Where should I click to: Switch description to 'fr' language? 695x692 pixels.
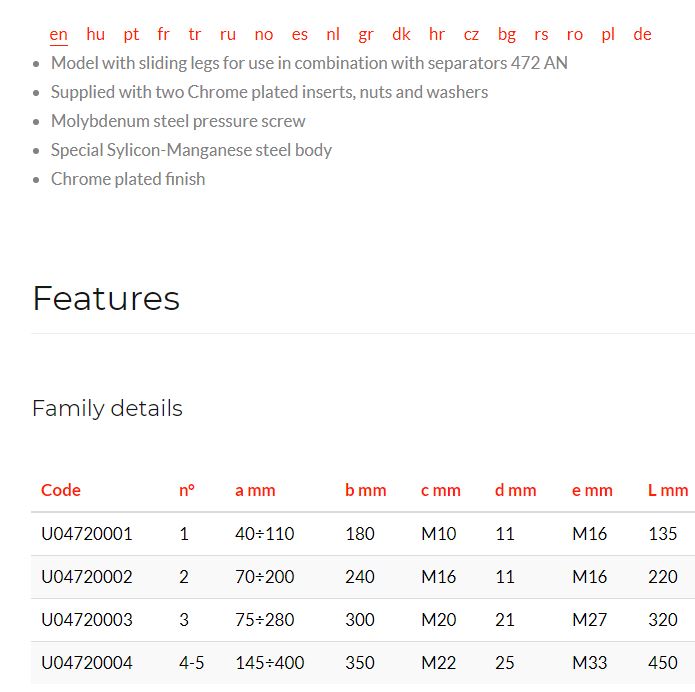(164, 34)
